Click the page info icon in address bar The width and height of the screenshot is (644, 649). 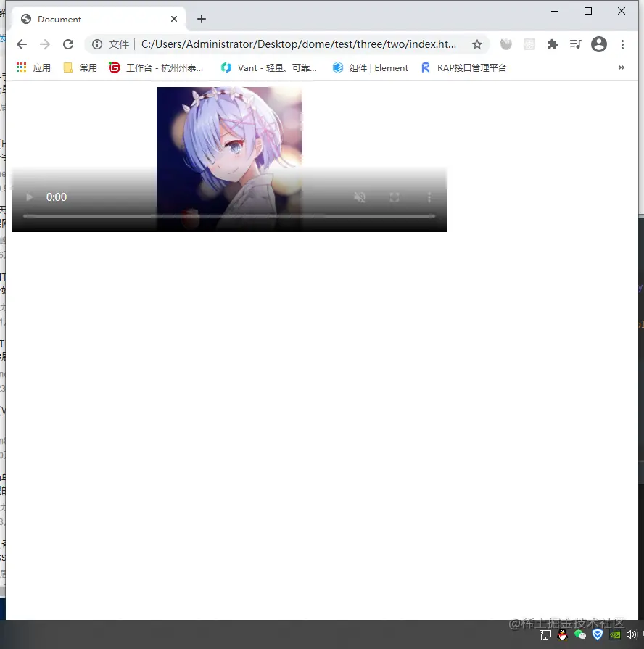(x=96, y=44)
